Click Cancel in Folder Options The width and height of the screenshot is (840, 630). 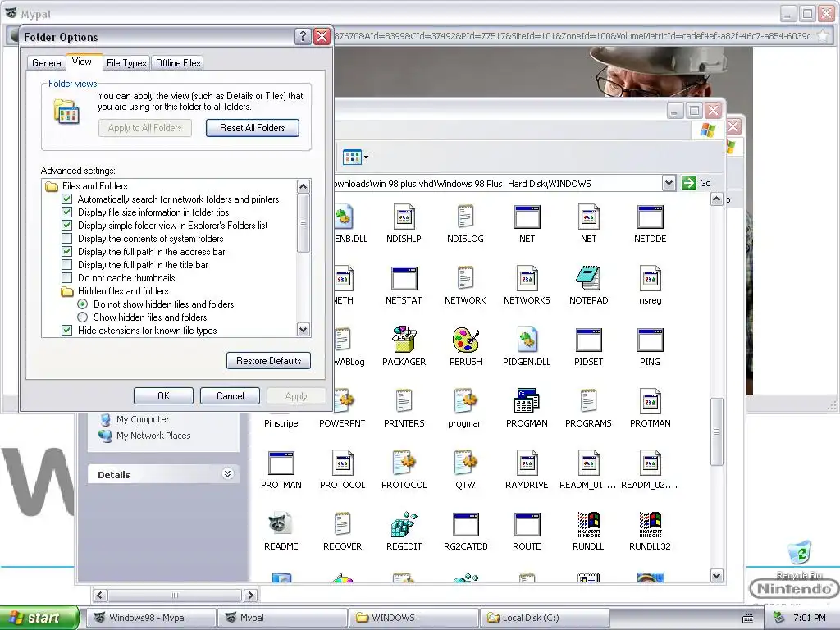[x=230, y=396]
